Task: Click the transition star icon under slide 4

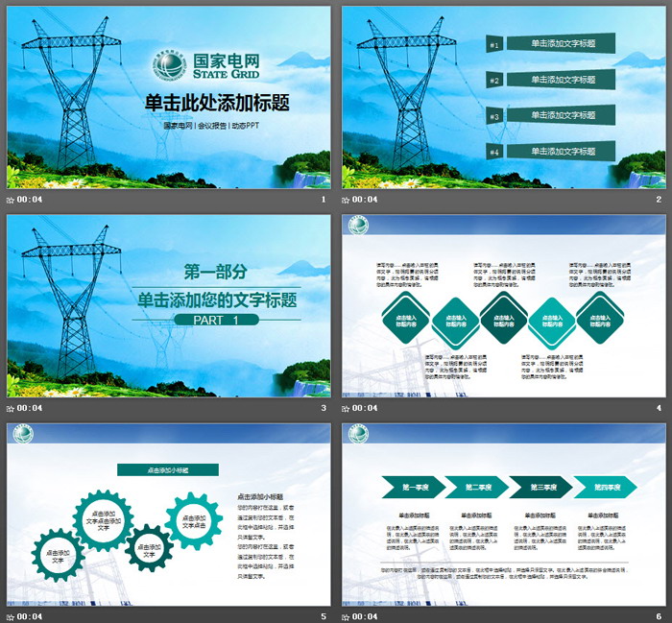Action: tap(347, 408)
